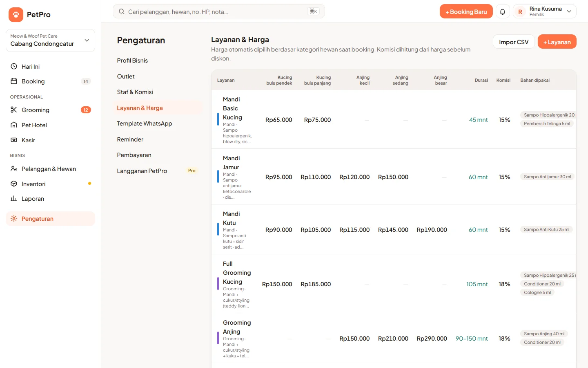Screen dimensions: 588x368
Task: Click the Mandi Basic Kucing service name
Action: 232,108
